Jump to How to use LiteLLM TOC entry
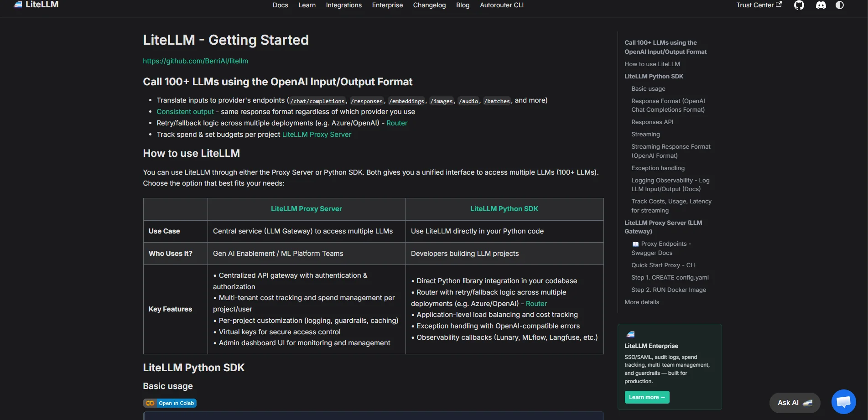Viewport: 868px width, 420px height. point(652,64)
